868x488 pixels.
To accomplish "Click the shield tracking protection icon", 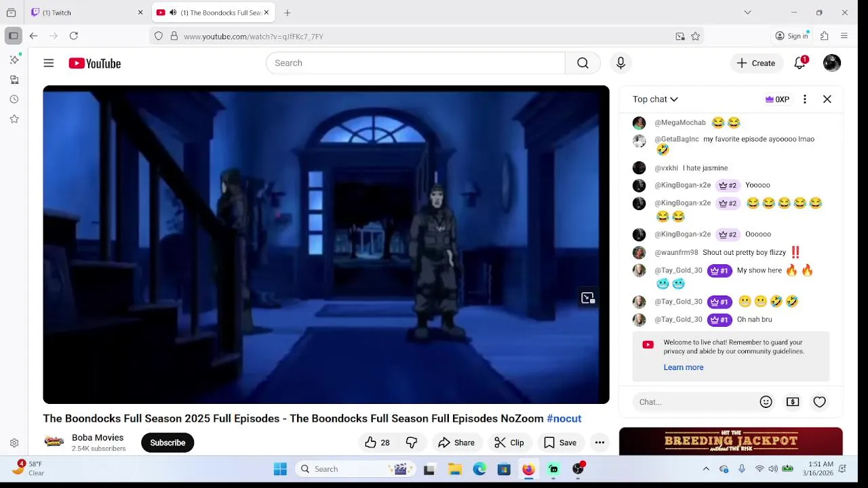I will pyautogui.click(x=159, y=37).
